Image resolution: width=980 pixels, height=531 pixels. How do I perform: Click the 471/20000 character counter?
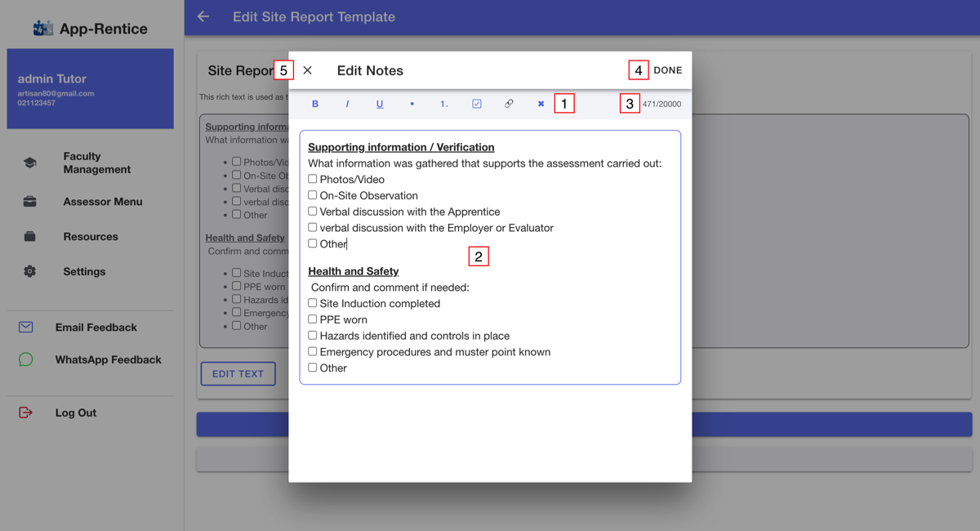point(661,104)
